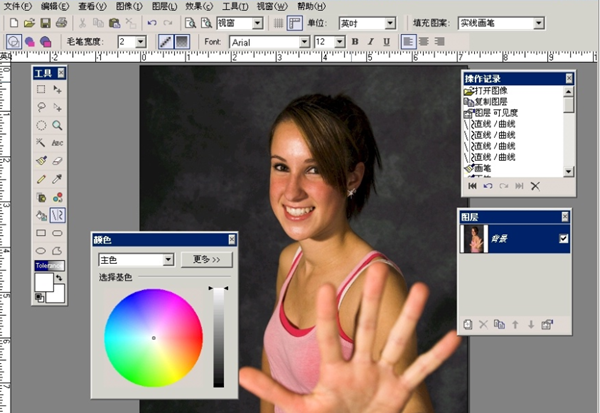This screenshot has height=413, width=600.
Task: Reset colors to black and white
Action: tap(39, 297)
